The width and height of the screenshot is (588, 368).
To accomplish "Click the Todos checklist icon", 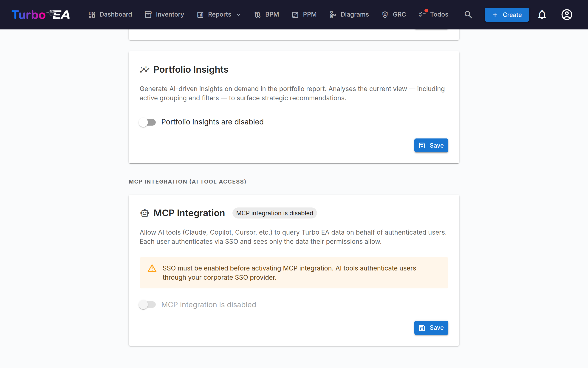I will click(422, 14).
